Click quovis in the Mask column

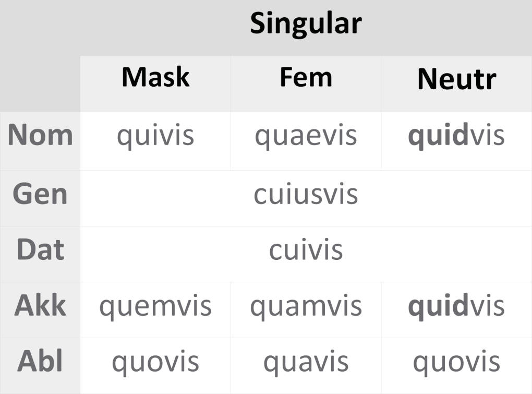coord(155,362)
